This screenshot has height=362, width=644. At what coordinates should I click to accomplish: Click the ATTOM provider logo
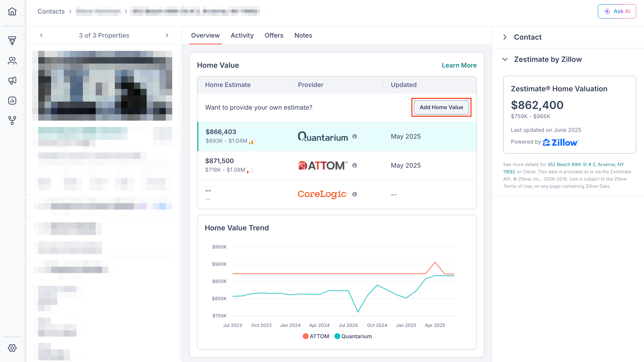(x=323, y=165)
